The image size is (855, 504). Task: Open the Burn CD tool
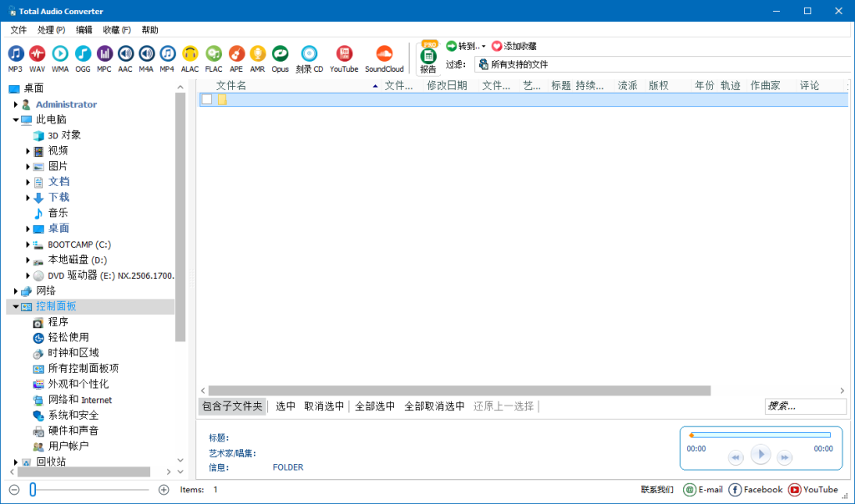tap(309, 58)
